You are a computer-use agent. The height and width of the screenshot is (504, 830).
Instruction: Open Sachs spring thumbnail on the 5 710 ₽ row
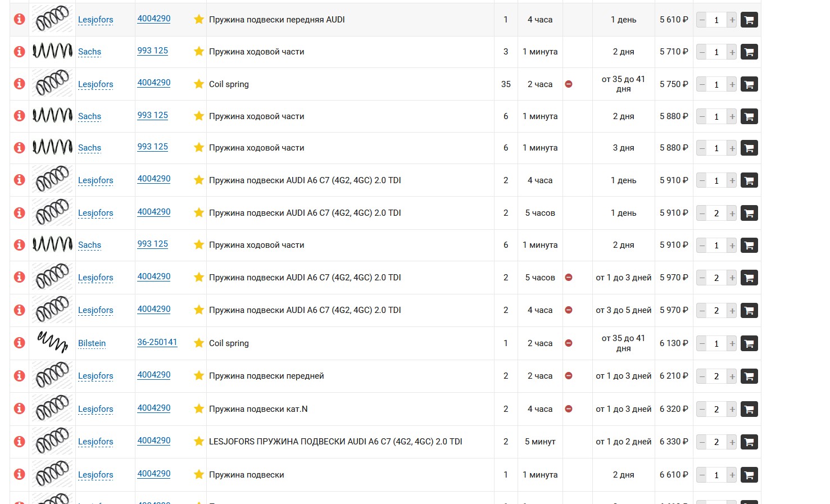52,51
